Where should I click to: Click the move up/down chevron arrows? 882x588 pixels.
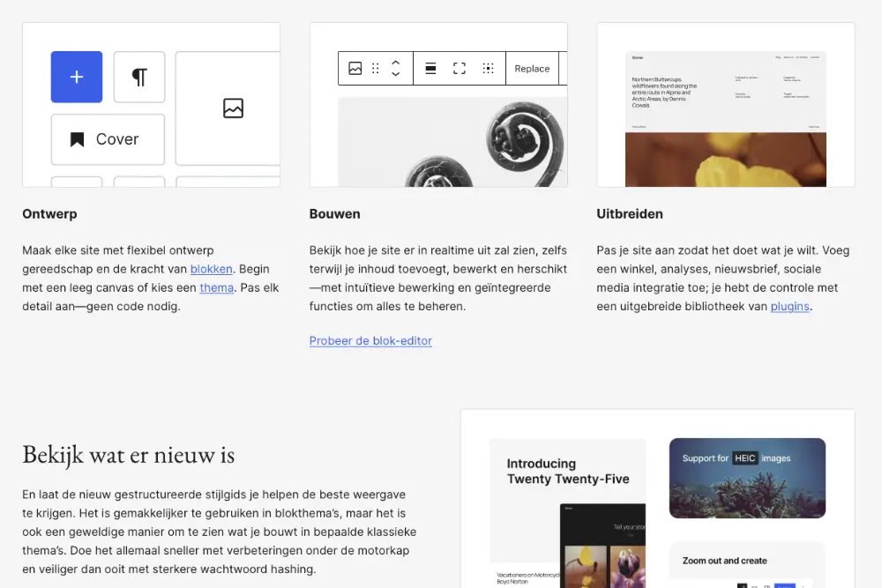tap(396, 69)
